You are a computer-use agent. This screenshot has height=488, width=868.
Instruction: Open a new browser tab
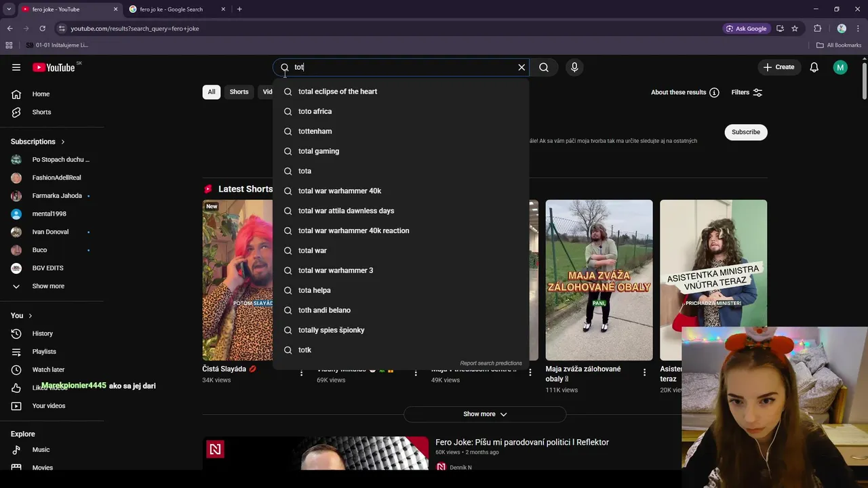(x=239, y=9)
